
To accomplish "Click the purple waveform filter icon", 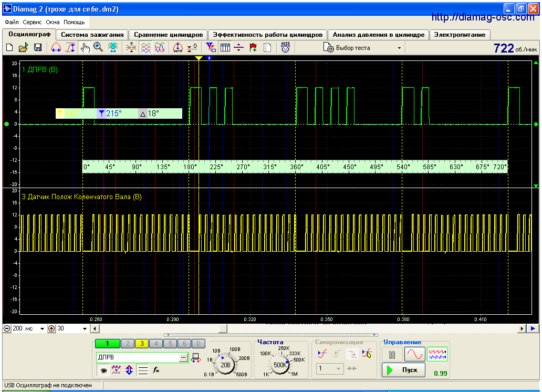I will tap(116, 370).
